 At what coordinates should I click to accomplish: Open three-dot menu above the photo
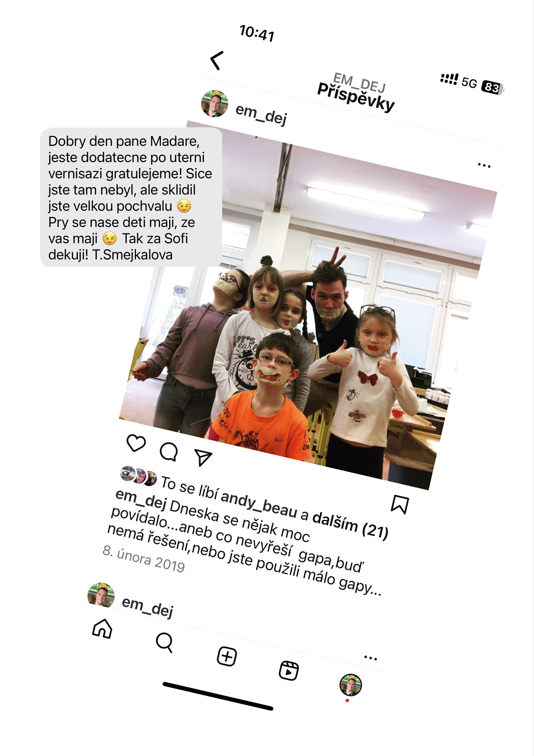pyautogui.click(x=484, y=165)
